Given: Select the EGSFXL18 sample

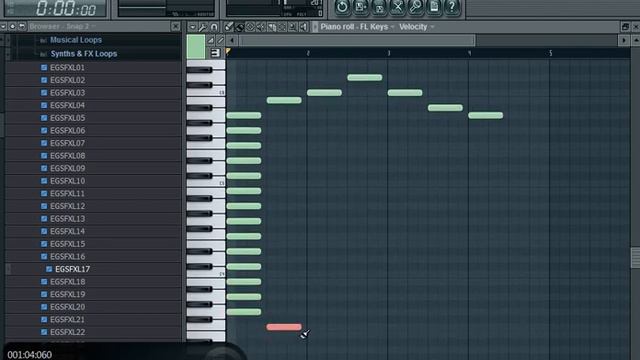Looking at the screenshot, I should (x=67, y=282).
